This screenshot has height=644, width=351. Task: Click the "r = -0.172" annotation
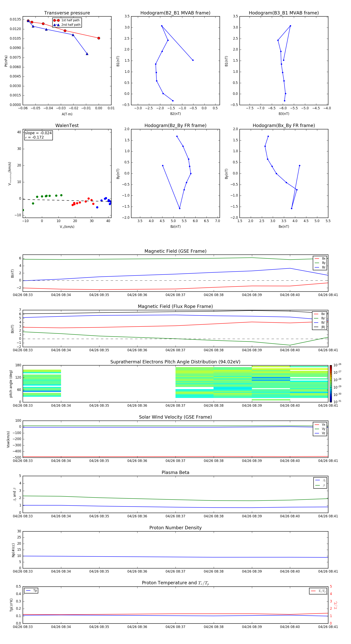coord(35,137)
